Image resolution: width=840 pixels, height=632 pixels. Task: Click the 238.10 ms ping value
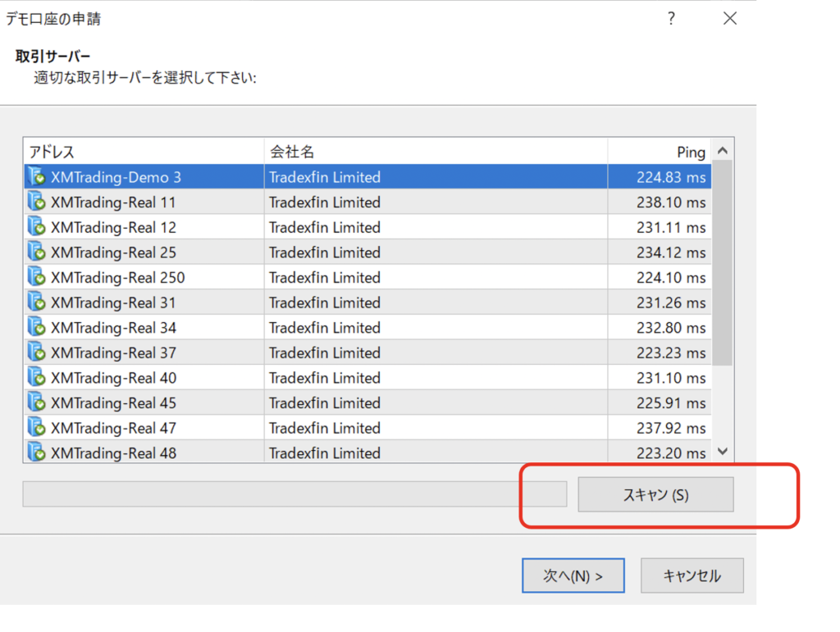[x=671, y=202]
